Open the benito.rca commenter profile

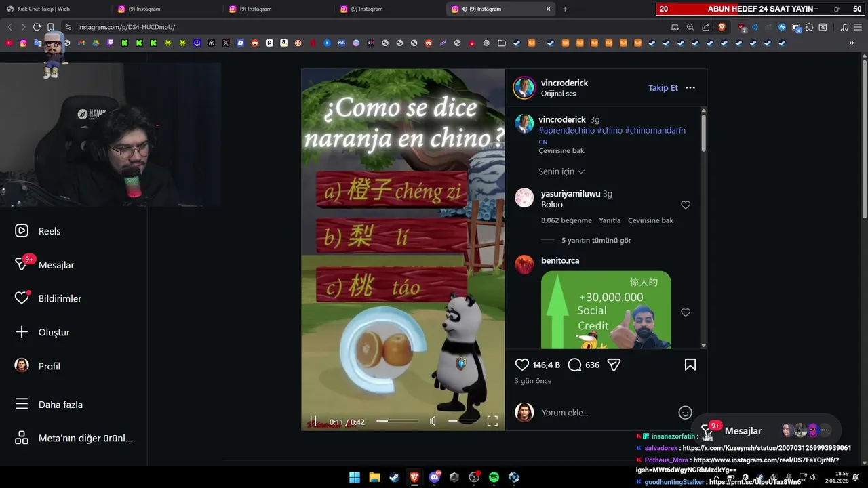[560, 260]
